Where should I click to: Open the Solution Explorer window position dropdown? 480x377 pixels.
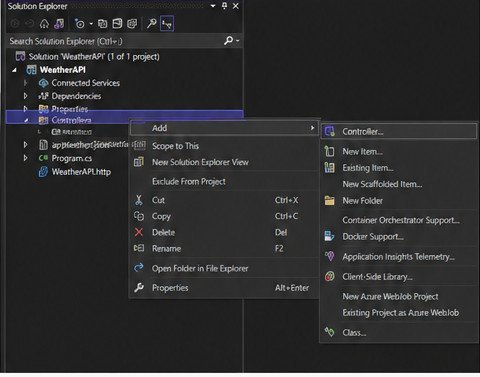[213, 6]
